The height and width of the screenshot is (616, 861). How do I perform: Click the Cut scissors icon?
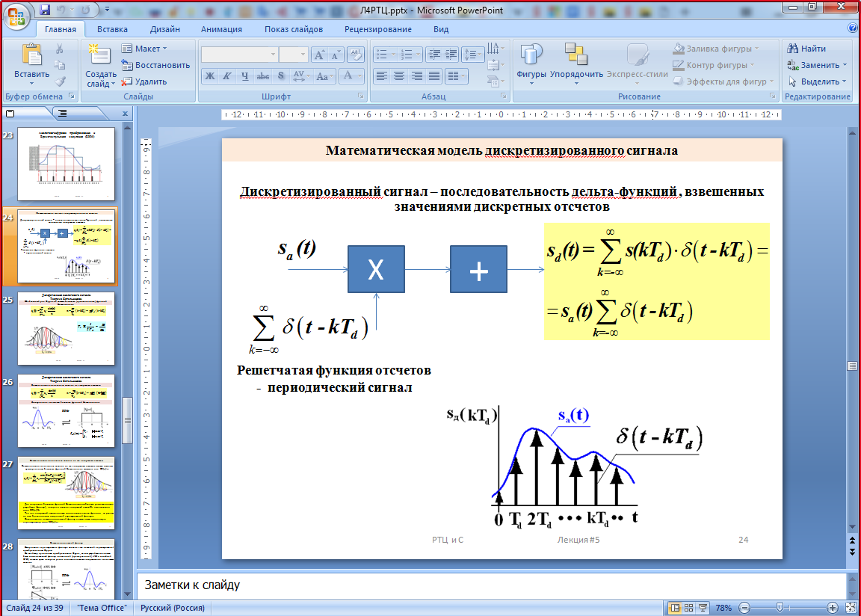tap(59, 49)
